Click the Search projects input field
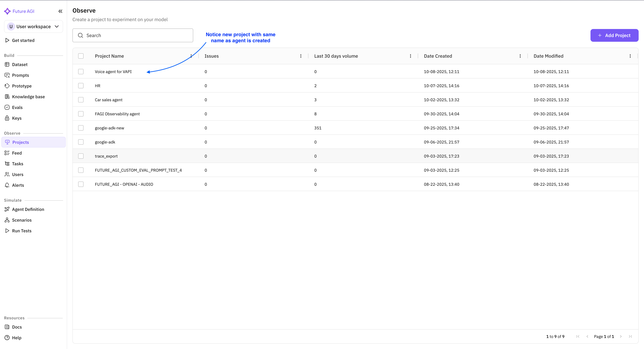Viewport: 644px width, 349px height. coord(133,35)
